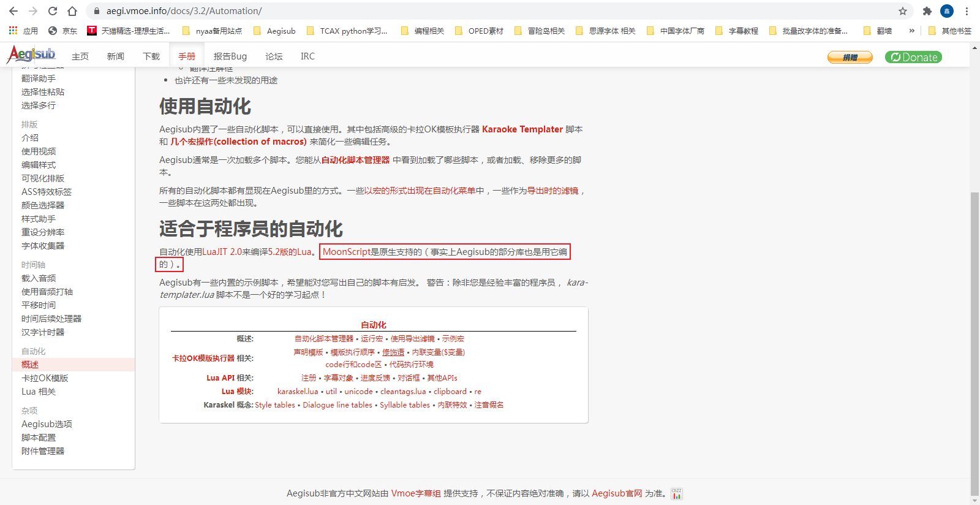The image size is (980, 505).
Task: Open TCAX python学习 bookmark folder
Action: [347, 31]
